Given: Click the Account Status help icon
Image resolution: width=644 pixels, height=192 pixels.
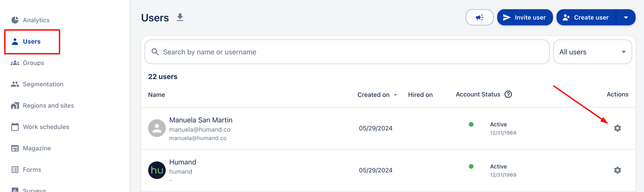Looking at the screenshot, I should tap(508, 94).
